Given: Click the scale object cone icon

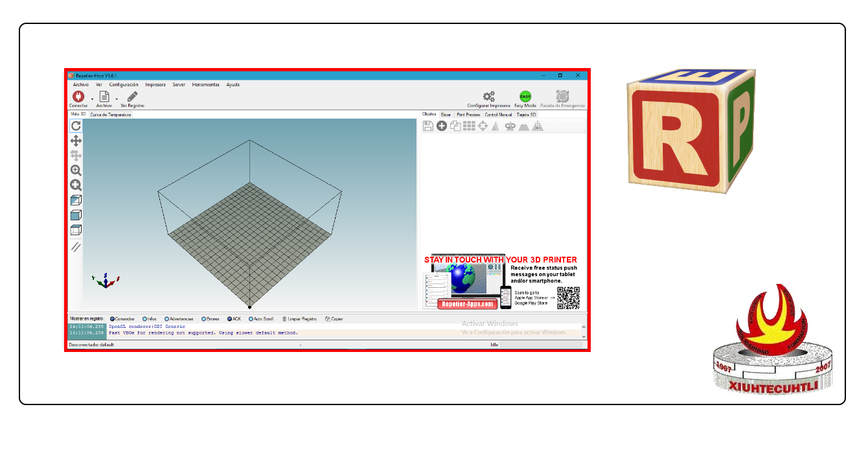Looking at the screenshot, I should [x=495, y=126].
